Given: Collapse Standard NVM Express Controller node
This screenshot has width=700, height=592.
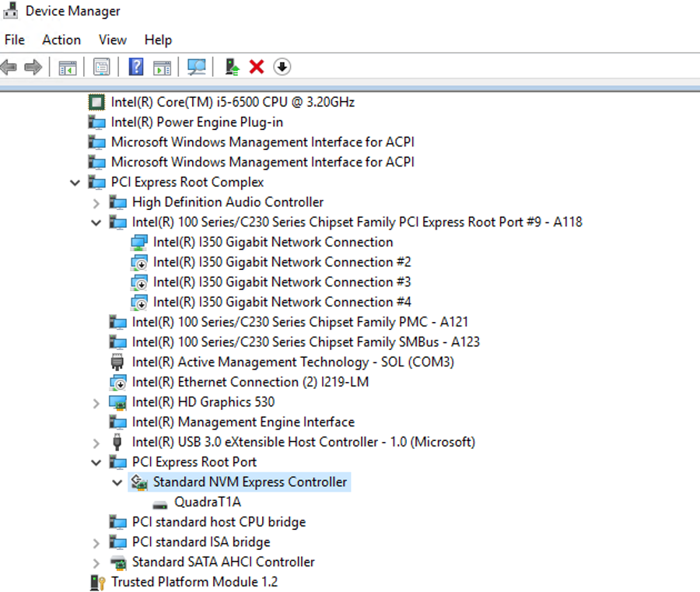Looking at the screenshot, I should [117, 482].
